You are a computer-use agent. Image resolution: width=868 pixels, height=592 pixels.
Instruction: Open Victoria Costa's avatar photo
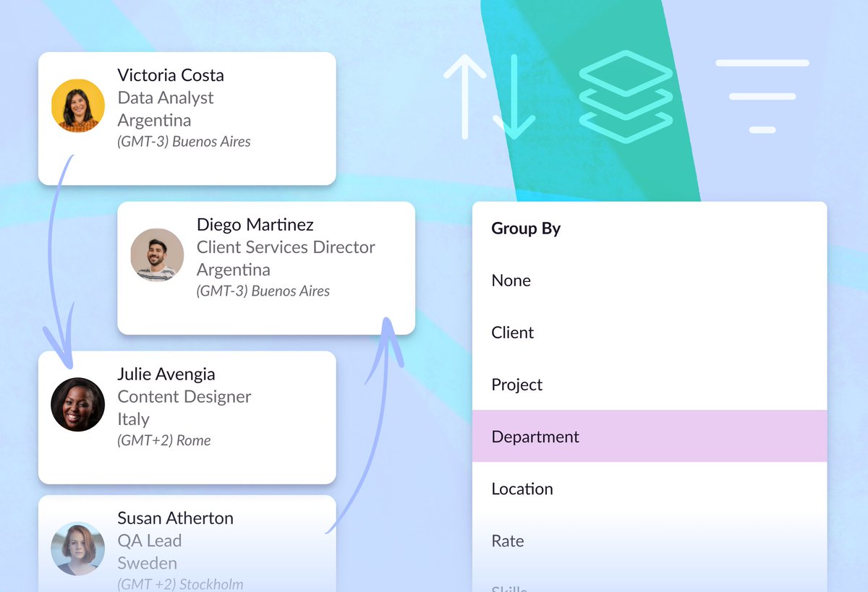(x=78, y=106)
